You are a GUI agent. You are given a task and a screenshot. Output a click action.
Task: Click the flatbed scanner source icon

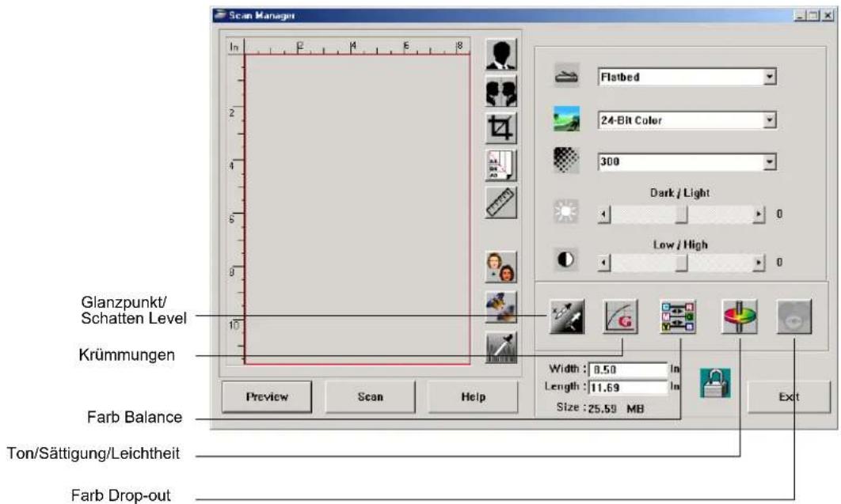pos(566,76)
